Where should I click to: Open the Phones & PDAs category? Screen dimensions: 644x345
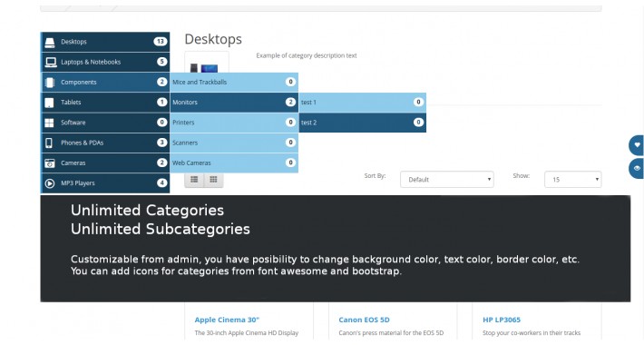point(105,143)
